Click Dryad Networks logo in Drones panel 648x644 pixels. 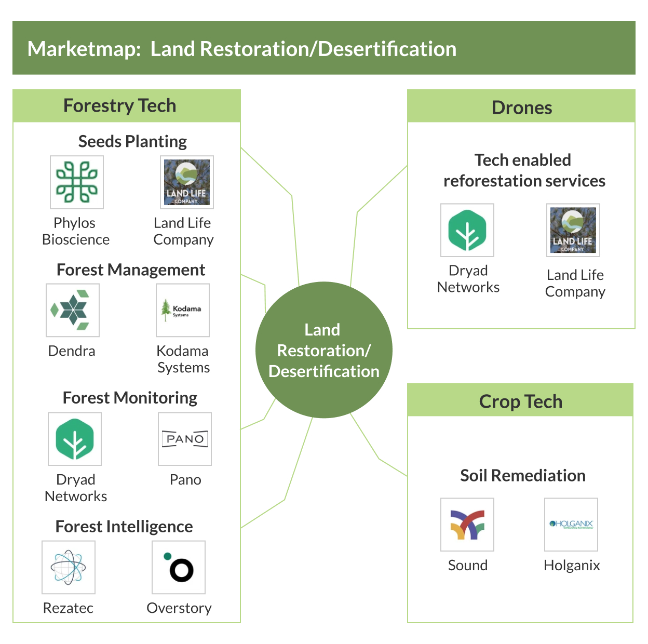467,230
